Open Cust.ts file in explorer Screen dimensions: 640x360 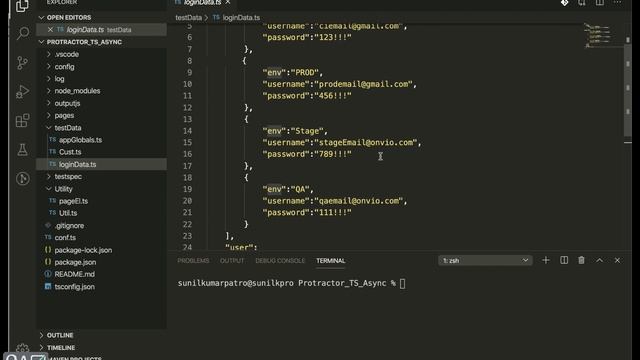[70, 152]
